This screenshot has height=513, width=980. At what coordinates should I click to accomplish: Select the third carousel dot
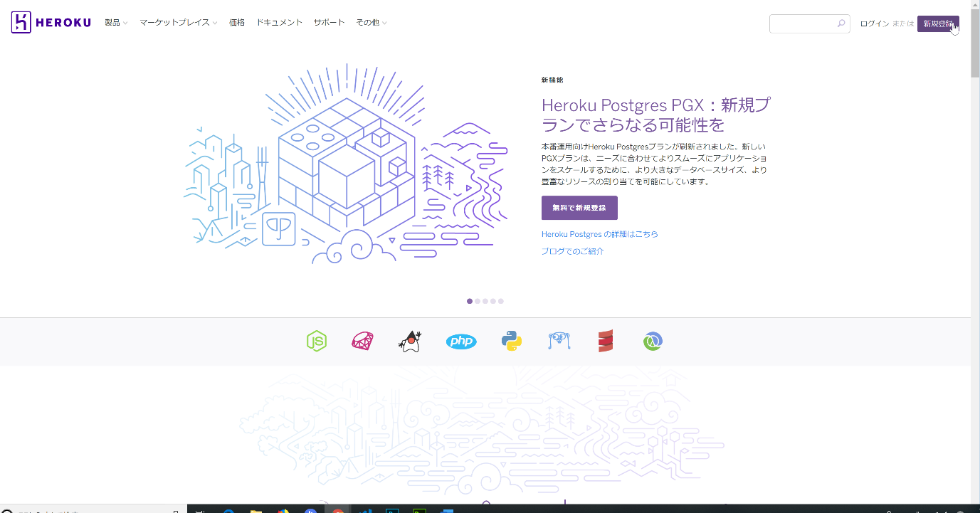pos(485,301)
